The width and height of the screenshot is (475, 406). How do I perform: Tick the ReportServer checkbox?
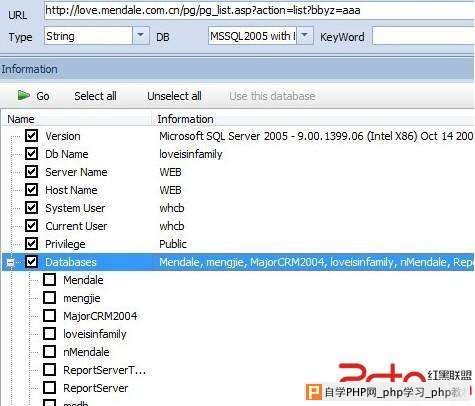tap(49, 388)
